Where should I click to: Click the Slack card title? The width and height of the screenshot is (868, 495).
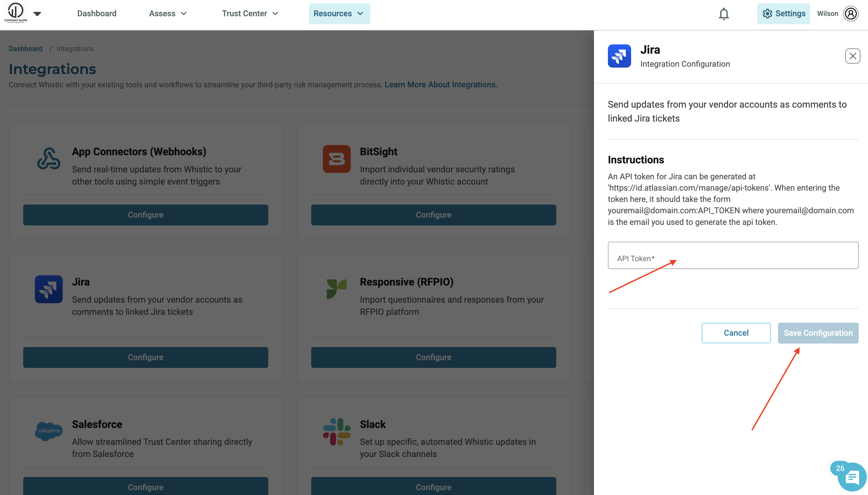[373, 424]
